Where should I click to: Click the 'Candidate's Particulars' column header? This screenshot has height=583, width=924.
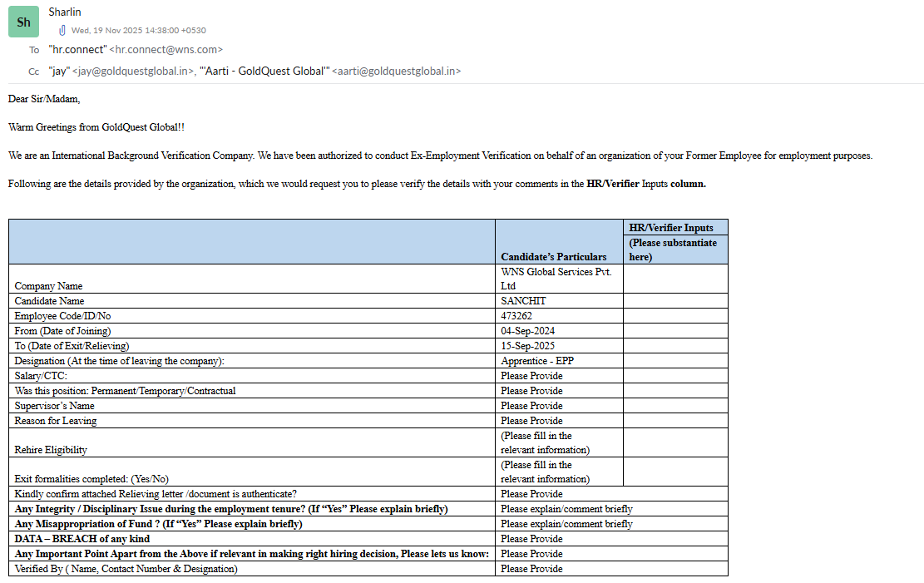553,256
